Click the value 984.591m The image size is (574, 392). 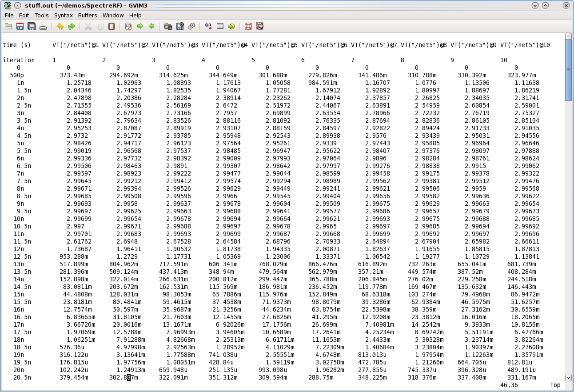tap(323, 83)
